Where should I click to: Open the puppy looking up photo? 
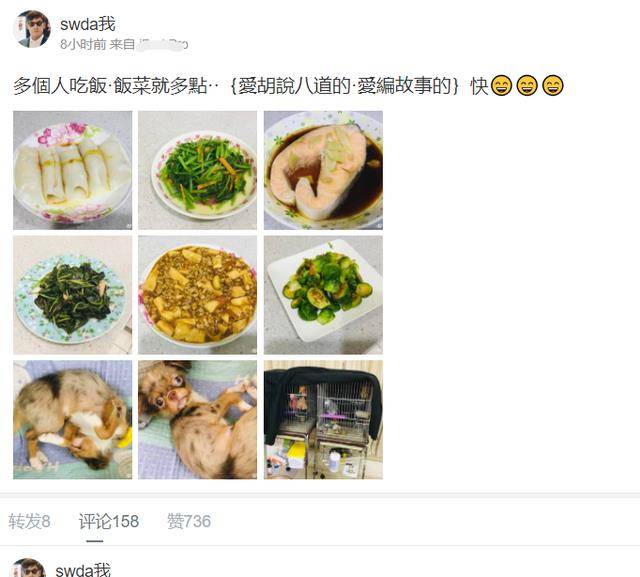pos(198,419)
